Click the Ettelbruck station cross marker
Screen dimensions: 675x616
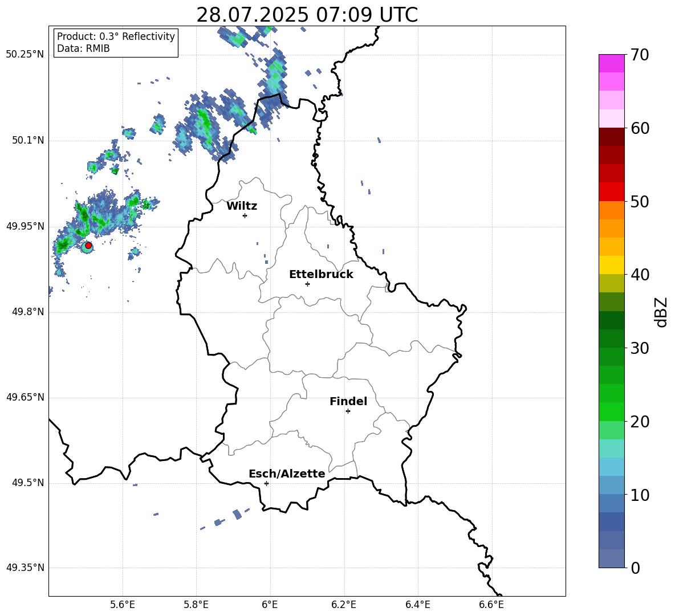[x=307, y=284]
